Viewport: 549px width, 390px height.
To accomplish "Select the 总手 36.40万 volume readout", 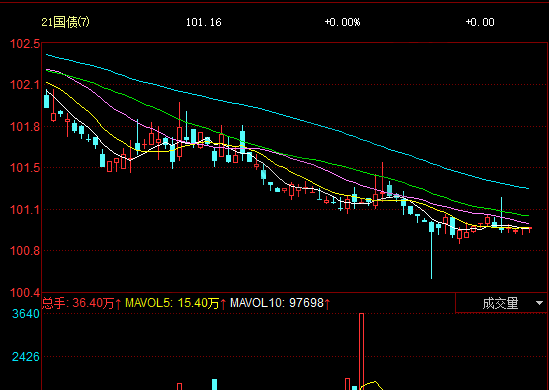I will pos(82,303).
